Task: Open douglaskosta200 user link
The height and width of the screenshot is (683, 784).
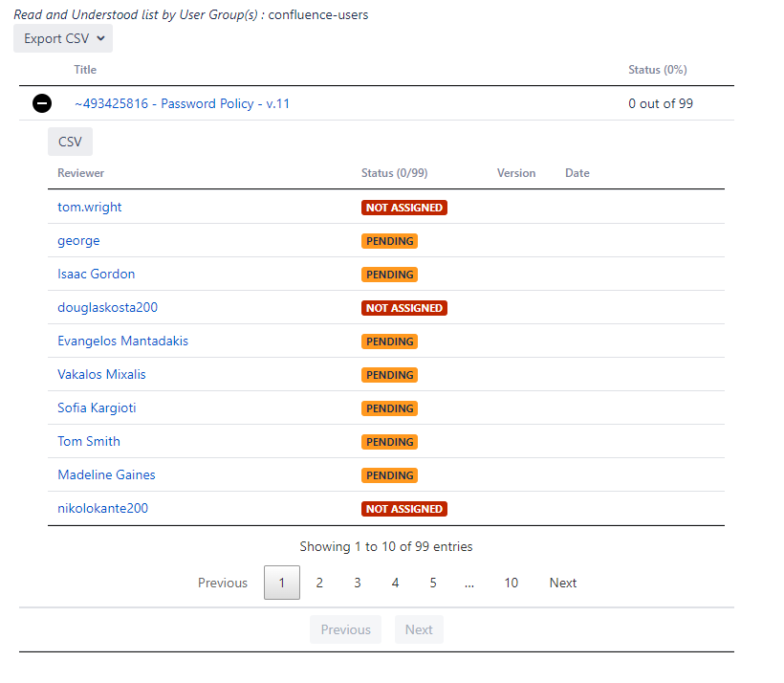Action: [x=107, y=307]
